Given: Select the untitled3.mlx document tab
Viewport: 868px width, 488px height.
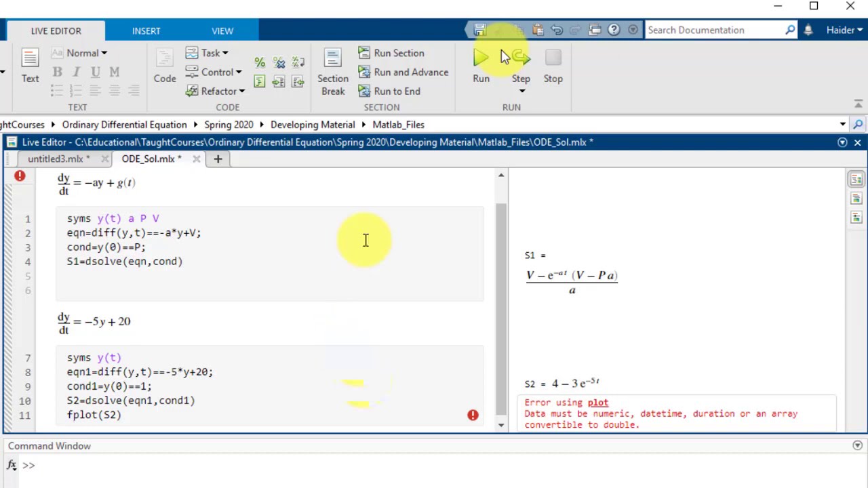Looking at the screenshot, I should coord(58,159).
